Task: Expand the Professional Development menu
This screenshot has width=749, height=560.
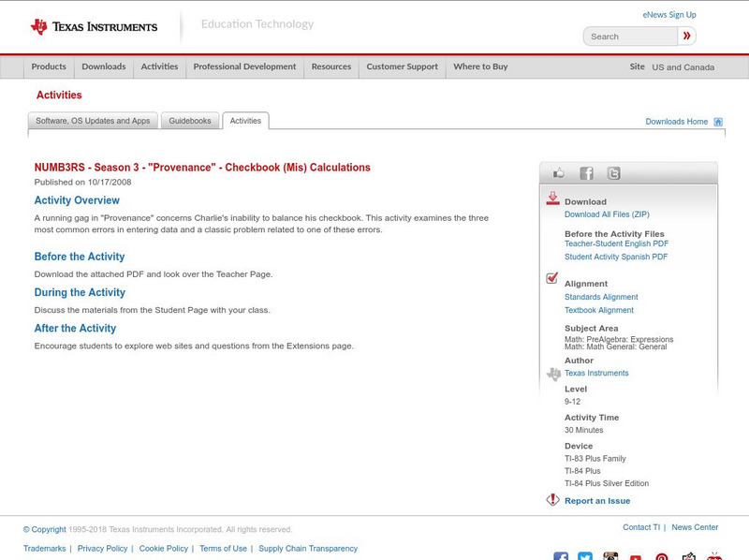Action: 244,66
